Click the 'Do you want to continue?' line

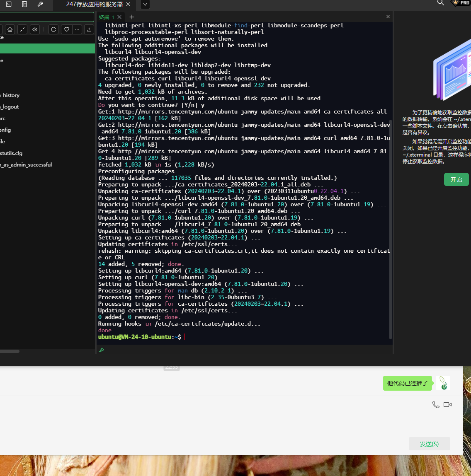coord(151,105)
